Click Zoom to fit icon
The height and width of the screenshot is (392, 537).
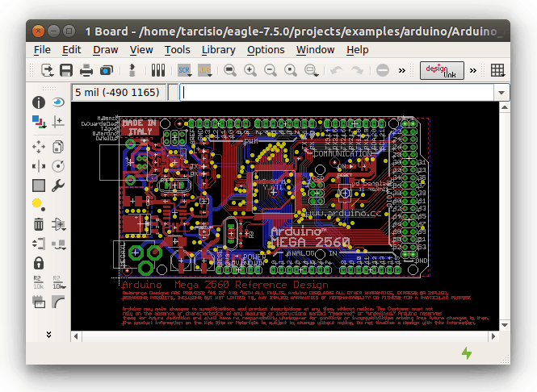230,70
